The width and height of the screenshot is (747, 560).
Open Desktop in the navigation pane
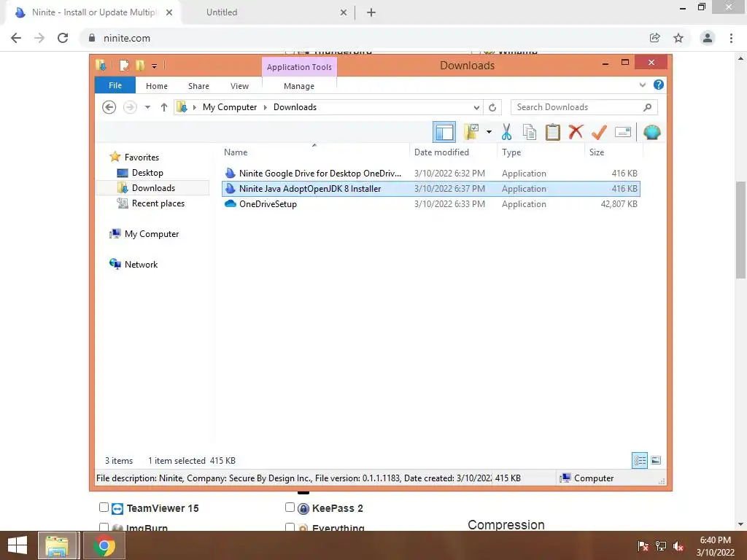[x=147, y=173]
